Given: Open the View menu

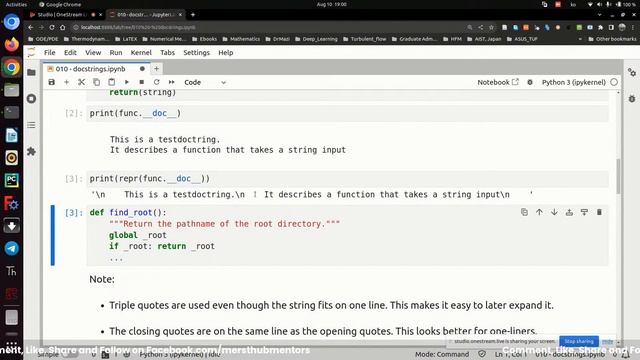Looking at the screenshot, I should [93, 53].
